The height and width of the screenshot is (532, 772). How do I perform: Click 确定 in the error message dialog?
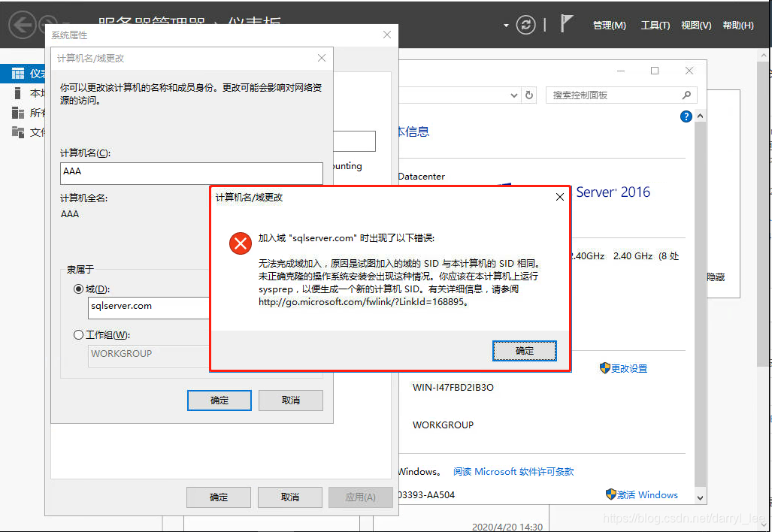(x=525, y=351)
